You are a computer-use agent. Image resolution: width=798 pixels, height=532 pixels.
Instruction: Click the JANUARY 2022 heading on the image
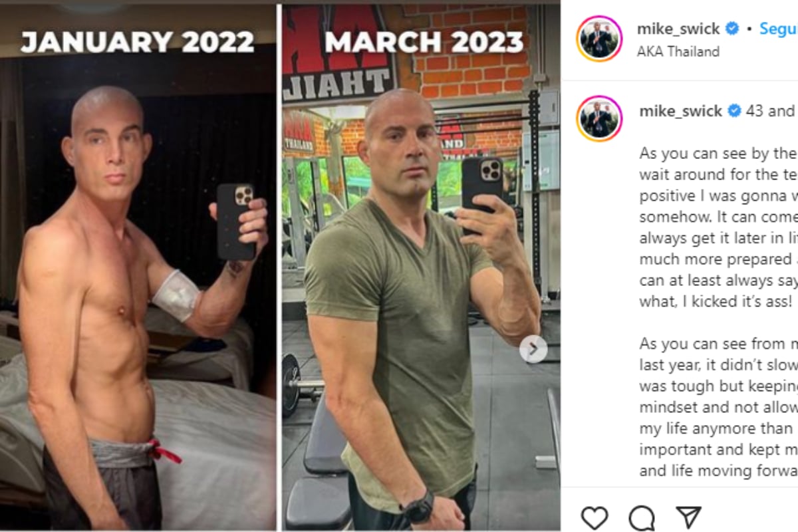(x=138, y=42)
